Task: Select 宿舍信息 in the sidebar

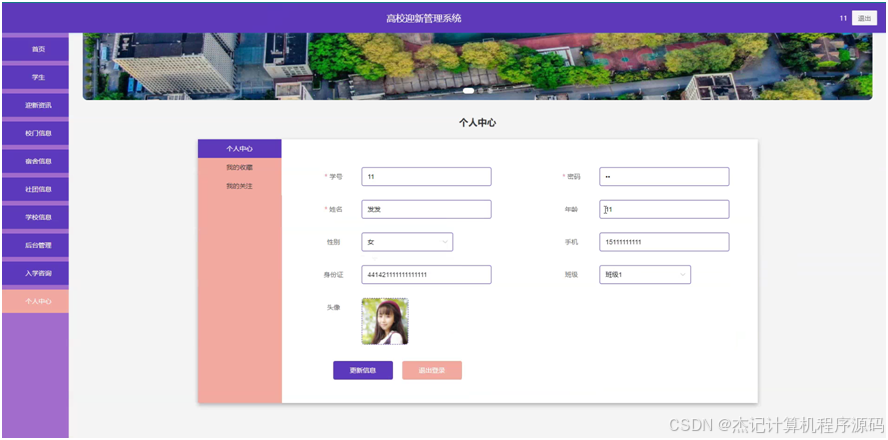Action: tap(36, 161)
